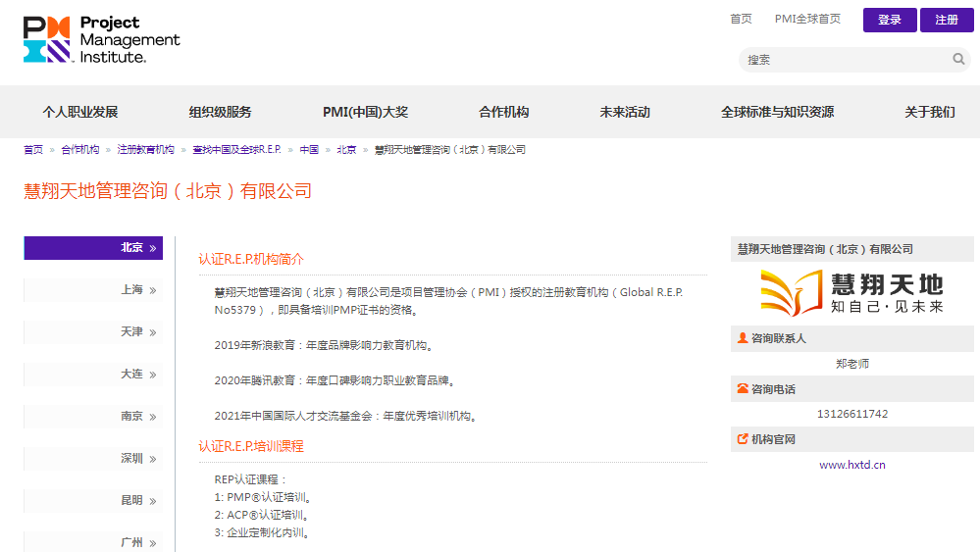Click the search magnifier icon
980x552 pixels.
point(958,59)
